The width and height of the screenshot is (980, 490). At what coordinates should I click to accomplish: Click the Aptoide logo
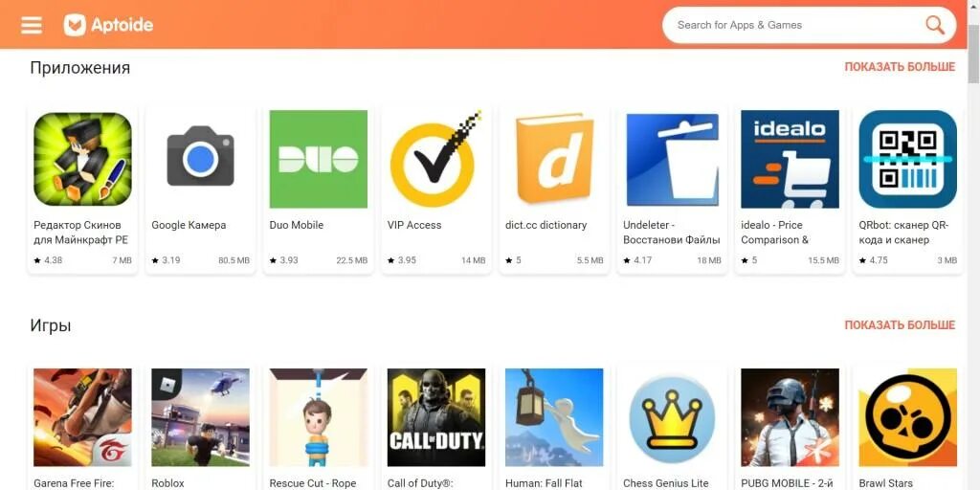pos(109,25)
